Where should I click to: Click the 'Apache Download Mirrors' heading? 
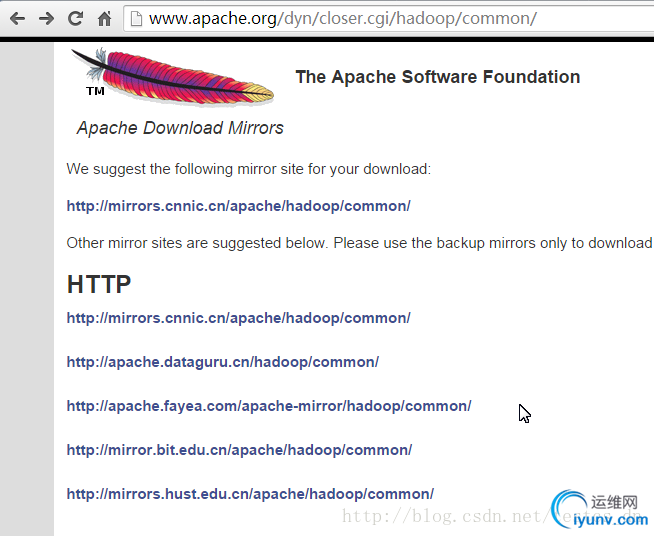[x=180, y=128]
